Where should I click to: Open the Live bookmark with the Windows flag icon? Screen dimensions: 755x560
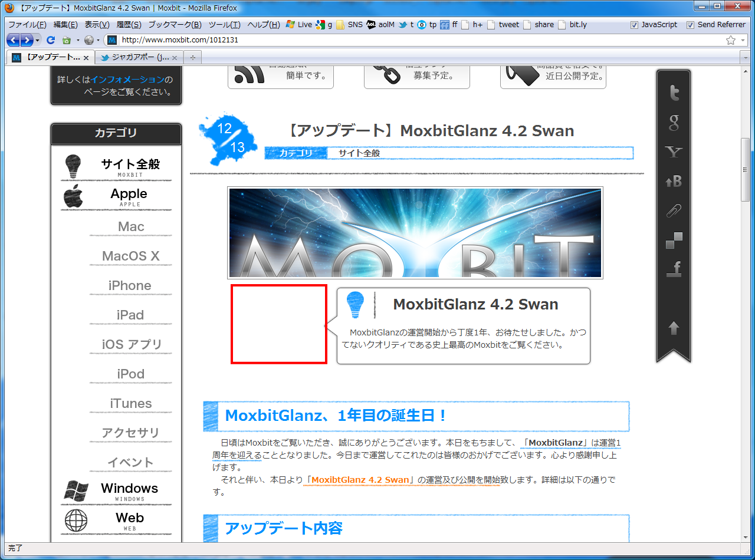click(x=298, y=25)
